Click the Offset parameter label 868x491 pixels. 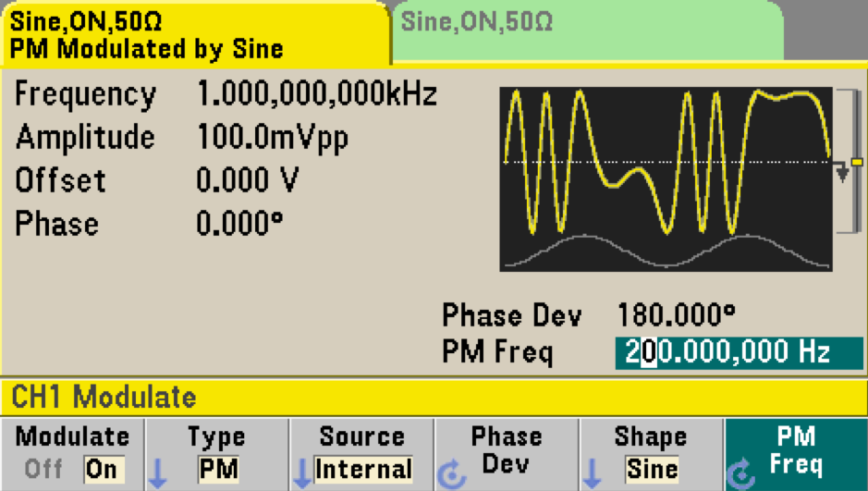point(60,180)
